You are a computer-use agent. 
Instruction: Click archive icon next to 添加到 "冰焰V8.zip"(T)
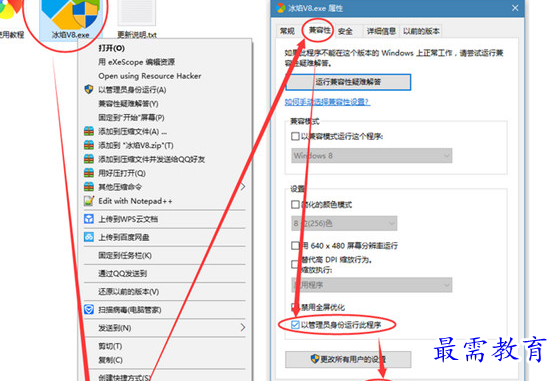(89, 145)
